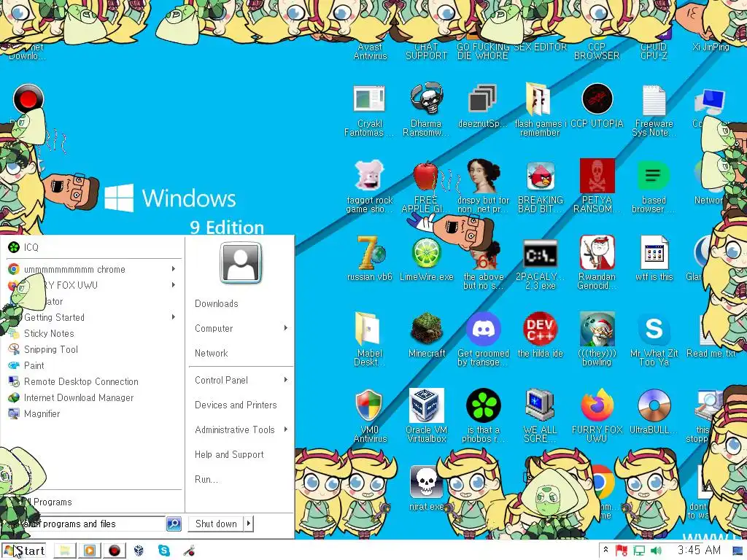Viewport: 747px width, 560px height.
Task: Click the user account picture
Action: click(x=241, y=262)
